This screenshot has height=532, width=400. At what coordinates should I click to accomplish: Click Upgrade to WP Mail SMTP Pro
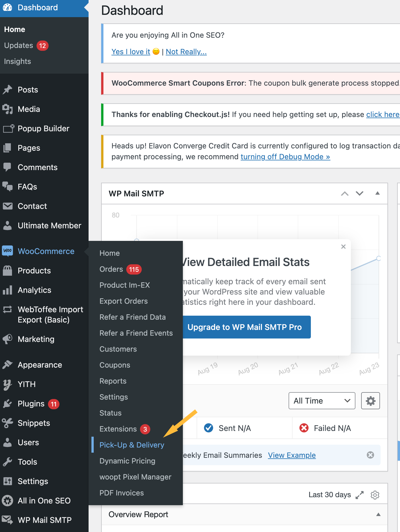(245, 327)
